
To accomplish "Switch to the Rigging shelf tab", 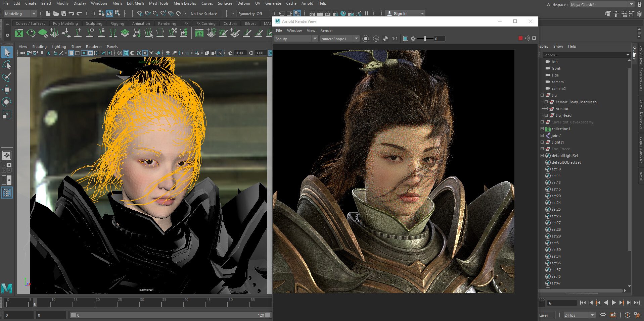I will click(117, 23).
